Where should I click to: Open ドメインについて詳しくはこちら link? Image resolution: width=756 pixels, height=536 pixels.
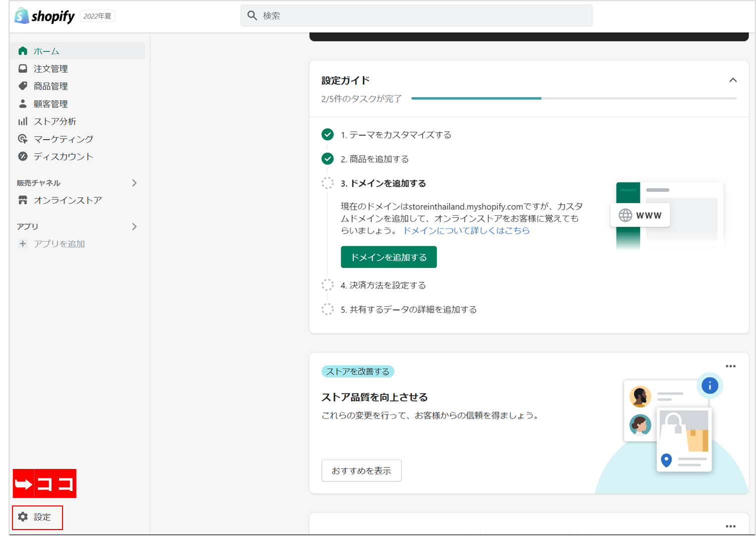coord(466,230)
